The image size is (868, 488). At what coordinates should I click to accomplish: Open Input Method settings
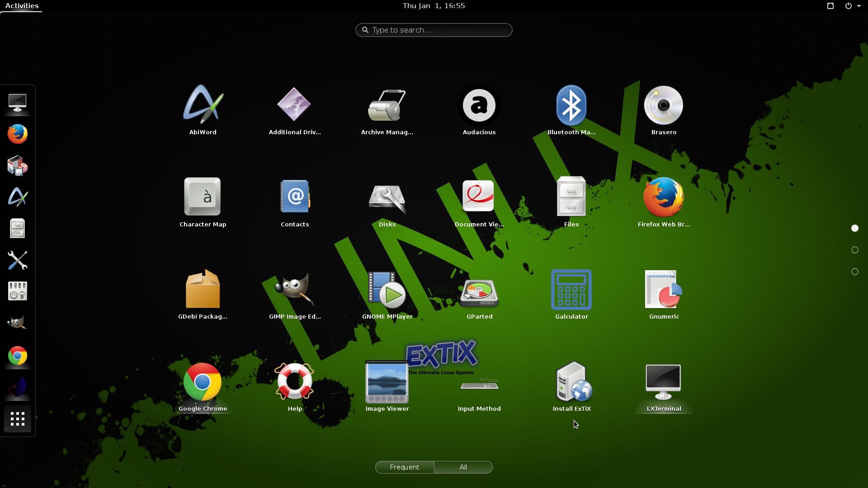click(x=479, y=387)
